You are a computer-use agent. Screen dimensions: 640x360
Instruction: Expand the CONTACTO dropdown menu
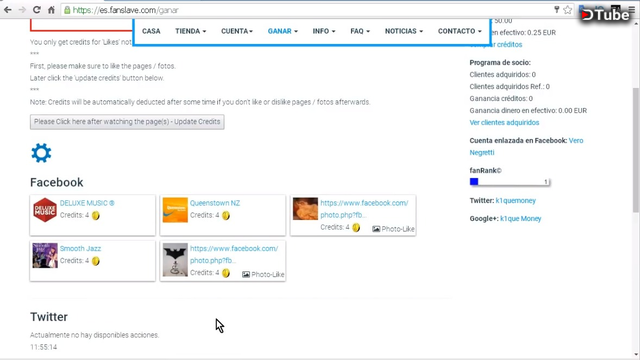(x=460, y=31)
